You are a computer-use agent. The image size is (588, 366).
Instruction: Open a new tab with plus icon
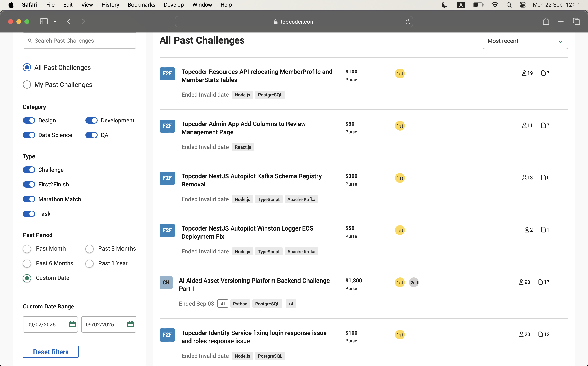click(561, 22)
